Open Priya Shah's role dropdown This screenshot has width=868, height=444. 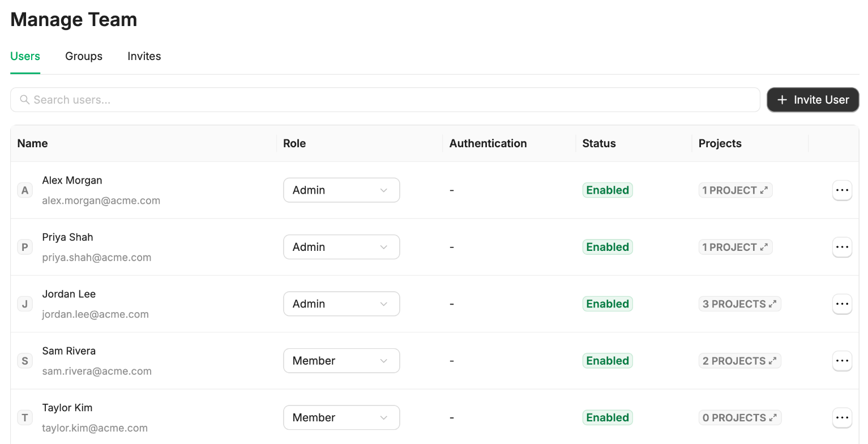[341, 247]
